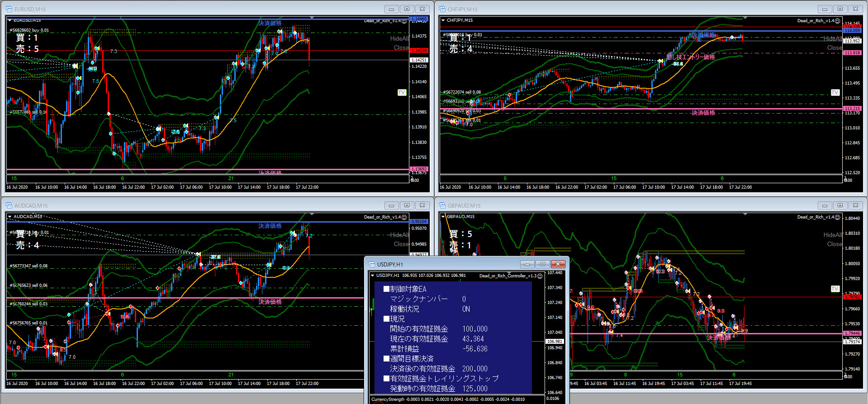Screen dimensions: 868x404
Task: Click the マジックナンバー value 0
Action: [x=464, y=299]
